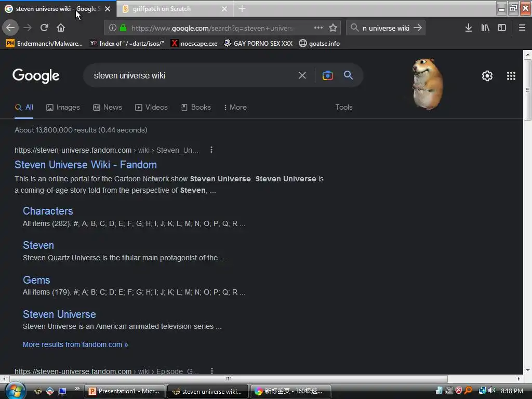Viewport: 532px width, 399px height.
Task: Switch to the griffpatch on Scratch tab
Action: pos(175,9)
